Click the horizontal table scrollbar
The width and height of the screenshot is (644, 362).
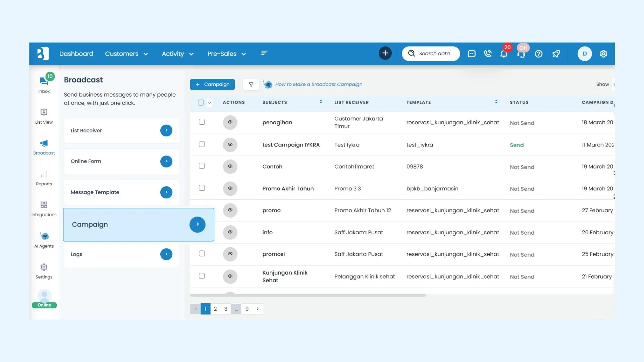pos(308,295)
